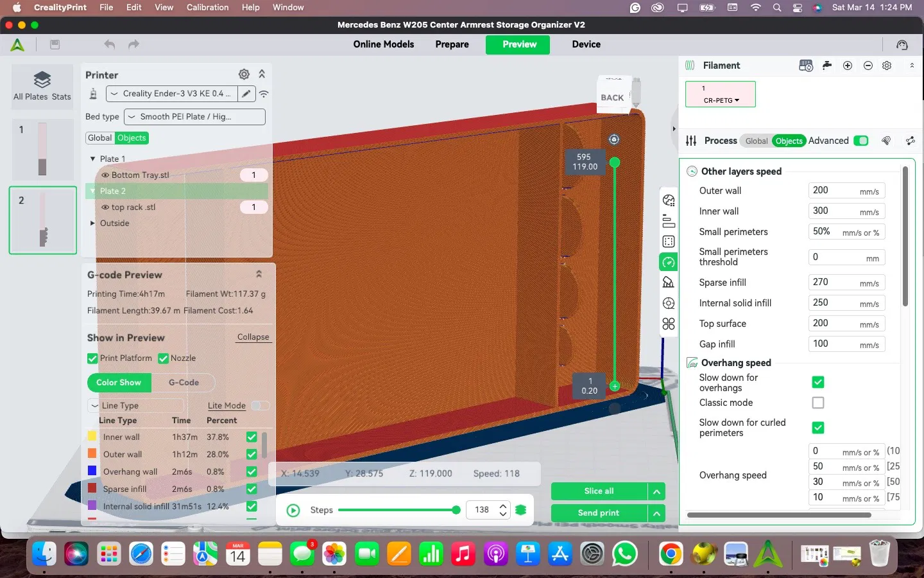Click the view target icon above the layer slider

click(x=614, y=139)
